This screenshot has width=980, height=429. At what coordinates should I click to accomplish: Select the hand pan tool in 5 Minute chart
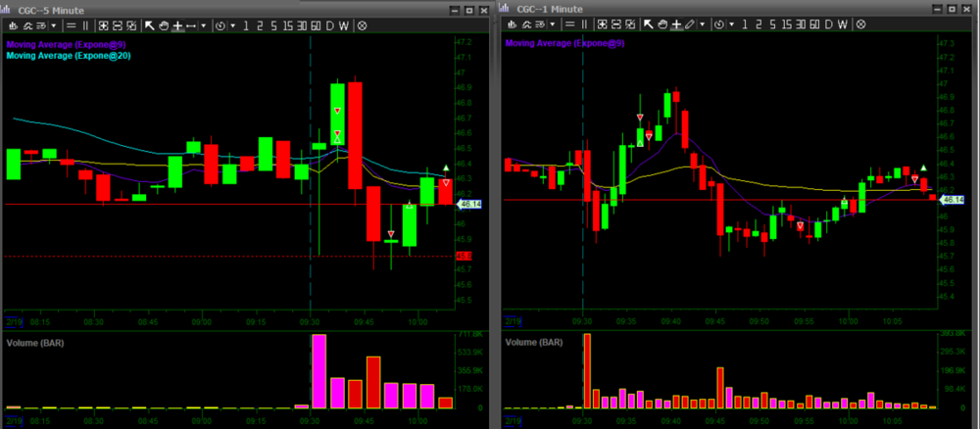164,24
